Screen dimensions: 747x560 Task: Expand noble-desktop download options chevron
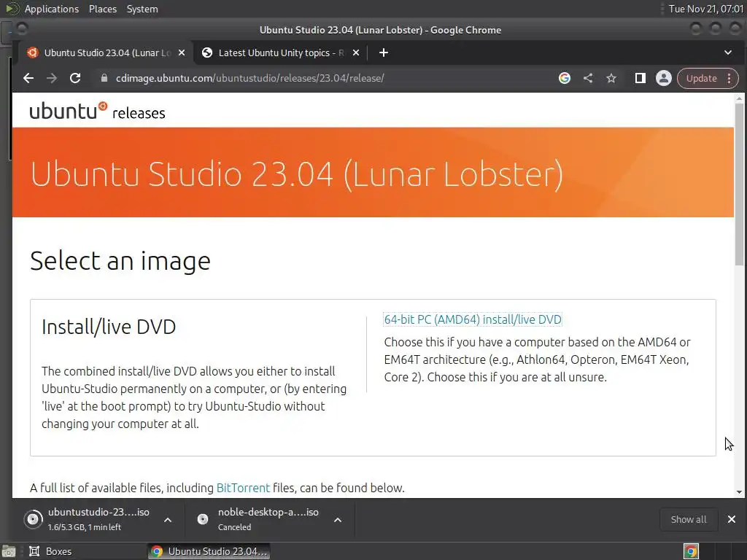(x=338, y=520)
